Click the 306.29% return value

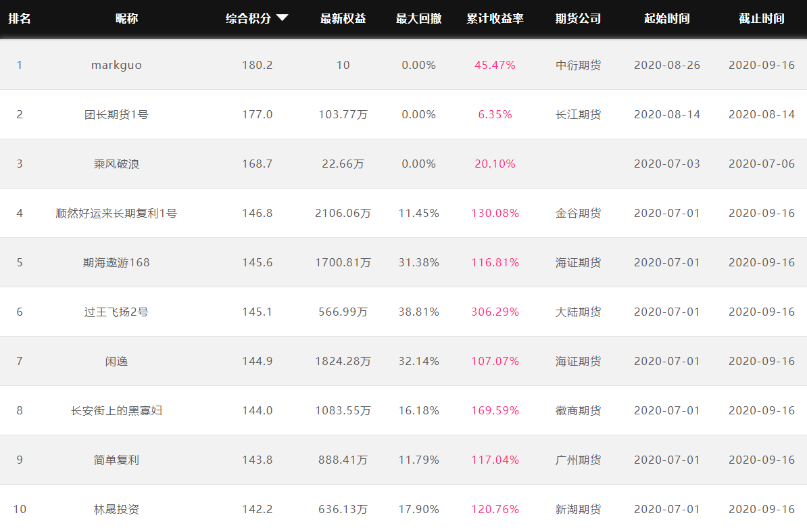tap(495, 312)
